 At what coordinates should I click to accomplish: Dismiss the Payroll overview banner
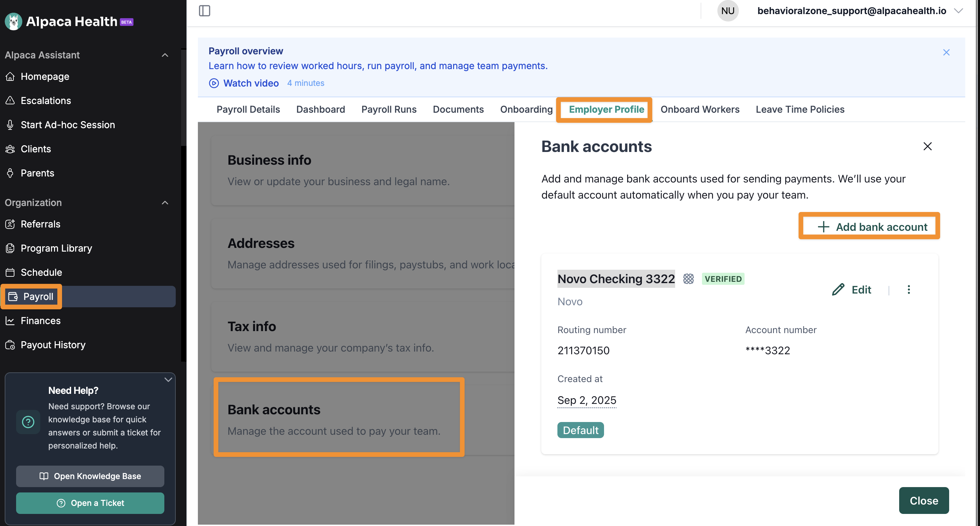coord(946,52)
